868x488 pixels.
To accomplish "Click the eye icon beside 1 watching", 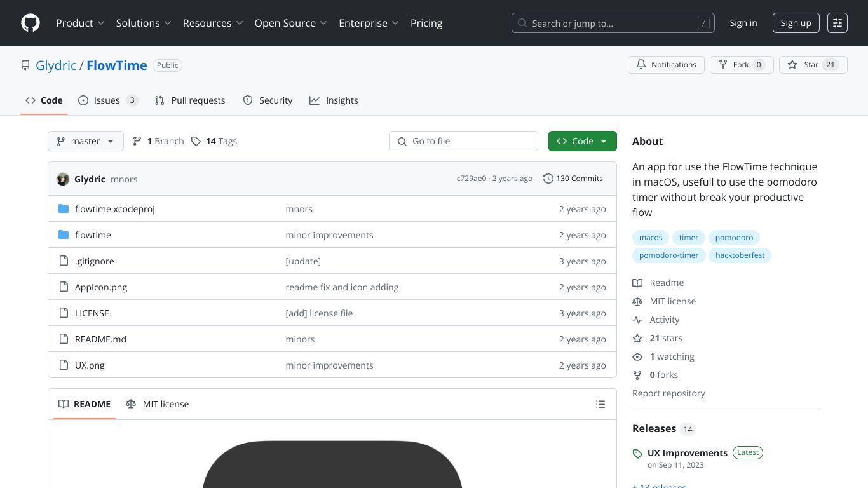I will click(x=637, y=356).
